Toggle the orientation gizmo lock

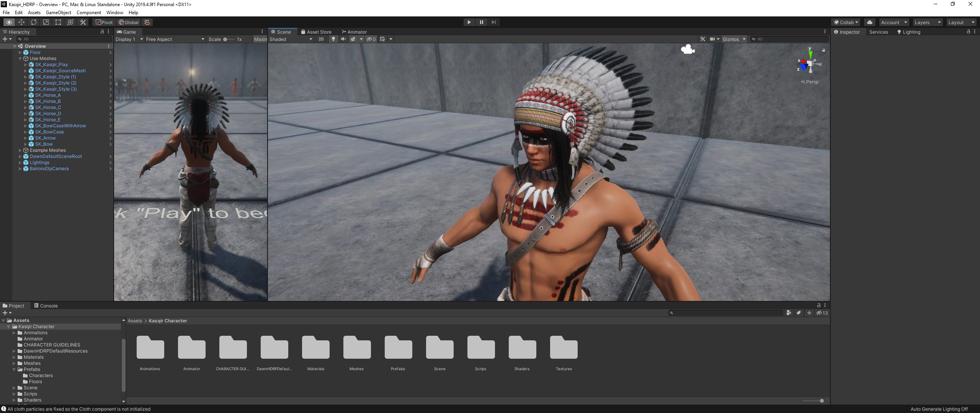pos(823,50)
